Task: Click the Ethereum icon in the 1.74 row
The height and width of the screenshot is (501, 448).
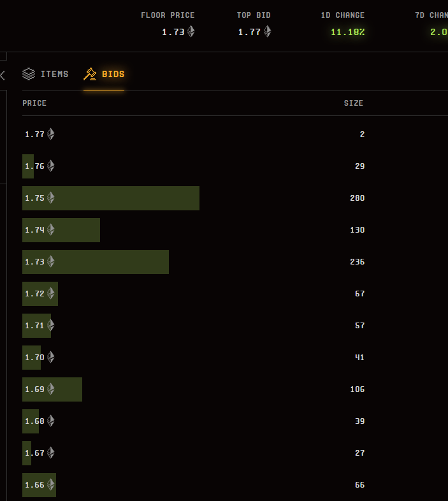Action: [x=51, y=229]
